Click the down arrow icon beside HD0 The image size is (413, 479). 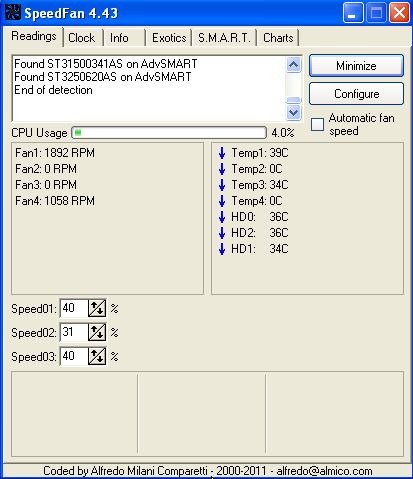coord(222,217)
